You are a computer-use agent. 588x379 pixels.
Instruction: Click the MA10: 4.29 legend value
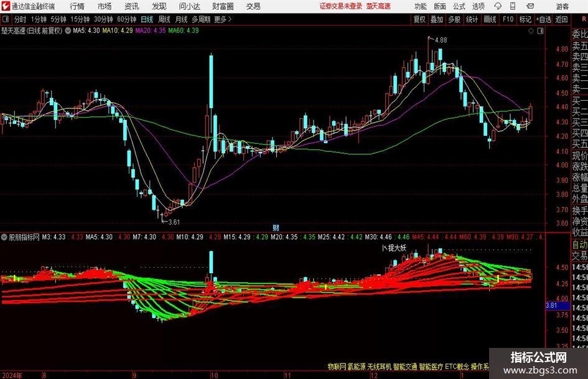(118, 30)
